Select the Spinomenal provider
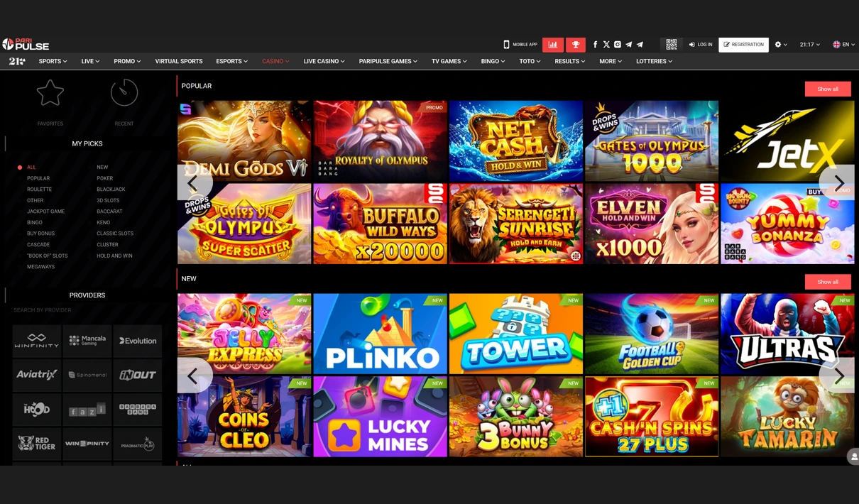859x504 pixels. [87, 375]
